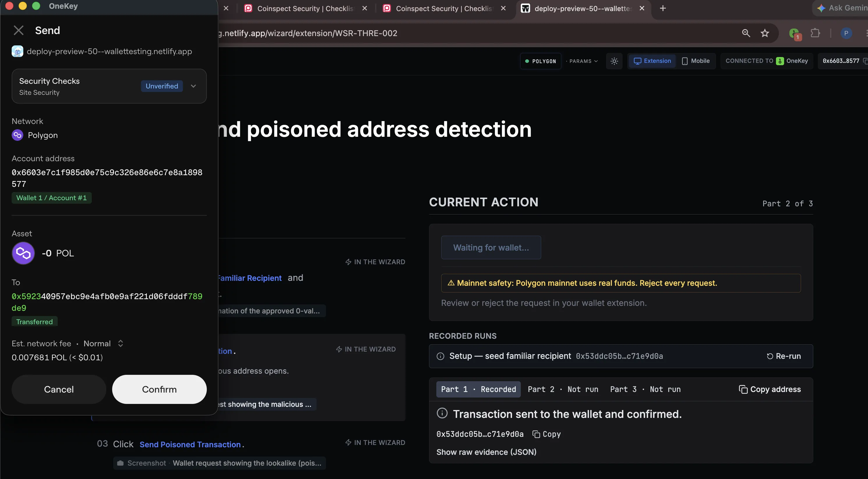Open the browser profile P avatar
Screen dimensions: 868x479
846,33
